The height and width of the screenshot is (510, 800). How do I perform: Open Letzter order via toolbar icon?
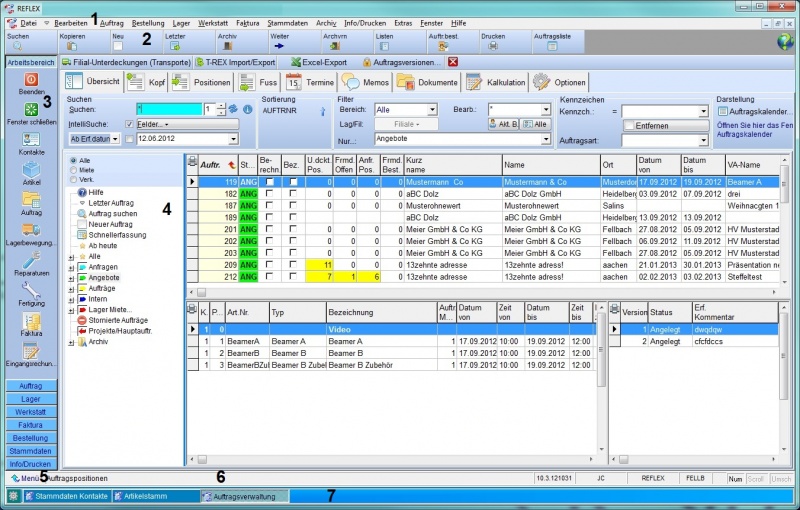click(x=175, y=46)
